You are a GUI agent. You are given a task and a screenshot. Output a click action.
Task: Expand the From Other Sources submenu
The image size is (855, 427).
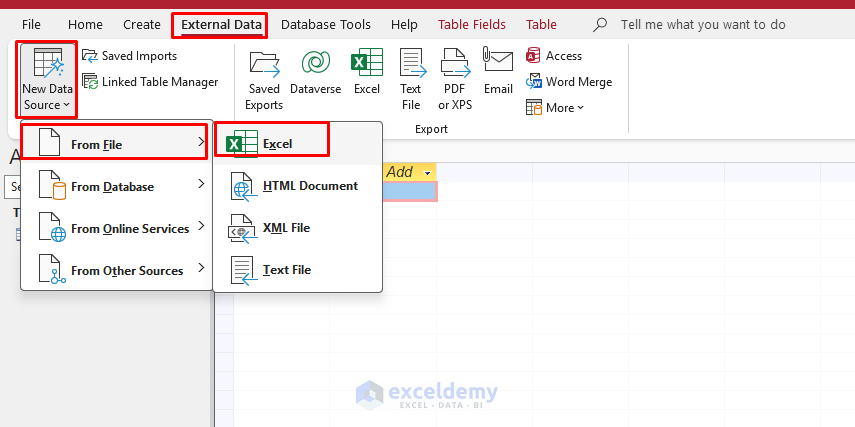pyautogui.click(x=116, y=270)
